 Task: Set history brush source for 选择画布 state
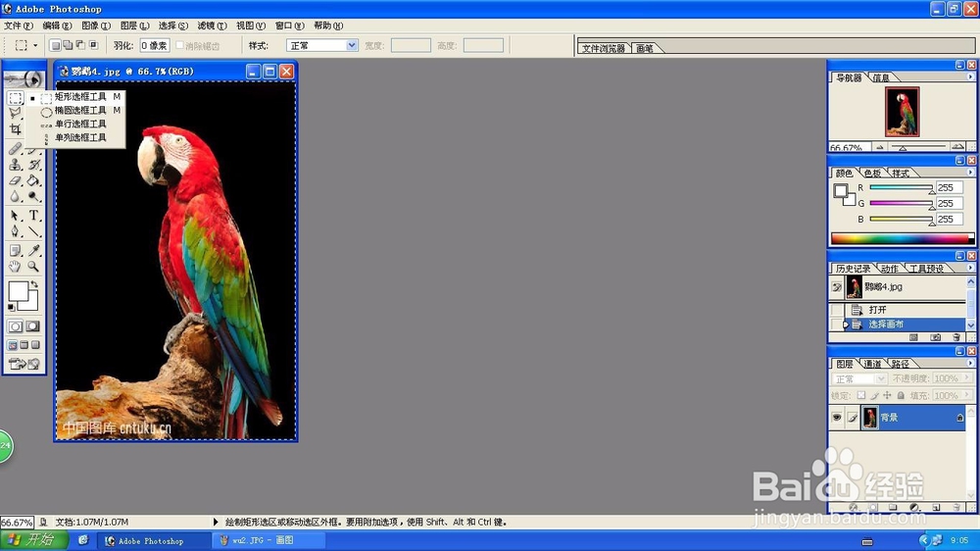(x=836, y=324)
